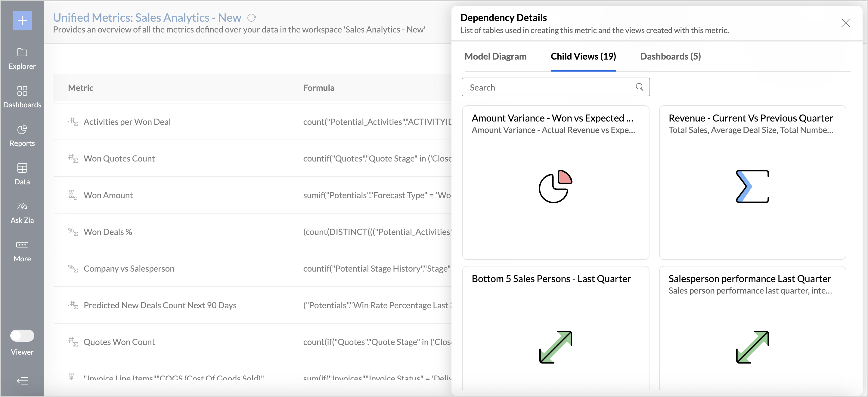Click the Won Quotes Count countif formula
This screenshot has width=868, height=397.
click(x=377, y=158)
